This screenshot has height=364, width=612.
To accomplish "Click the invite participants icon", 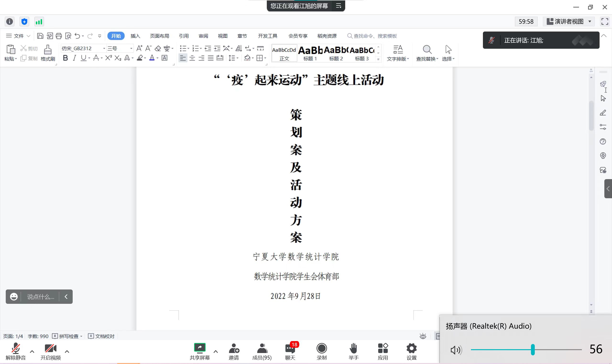I will point(234,349).
